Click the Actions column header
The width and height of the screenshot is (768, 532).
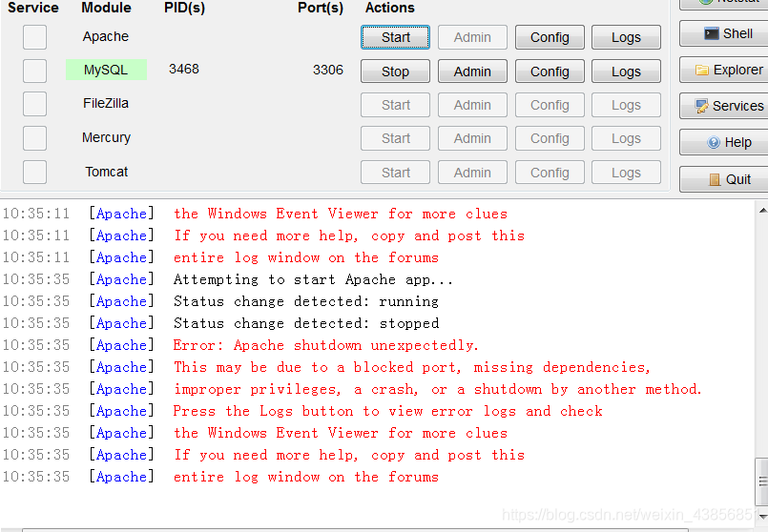tap(390, 8)
